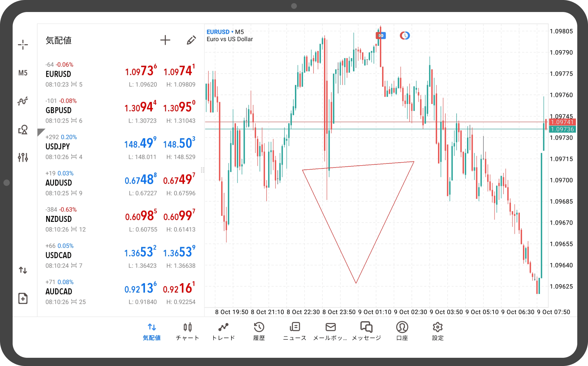Tap GBPUSD high value H: 1.31043
Image resolution: width=588 pixels, height=366 pixels.
[181, 121]
